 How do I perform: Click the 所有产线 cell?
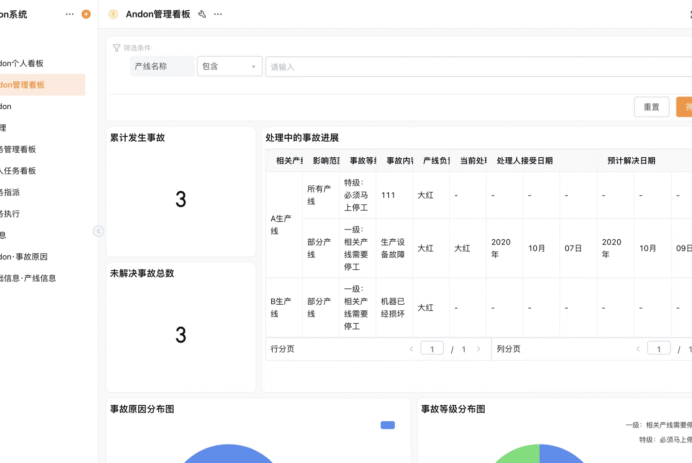321,195
